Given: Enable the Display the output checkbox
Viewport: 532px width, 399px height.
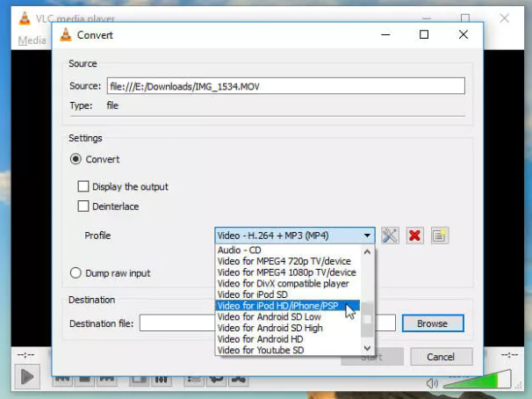Looking at the screenshot, I should tap(83, 186).
